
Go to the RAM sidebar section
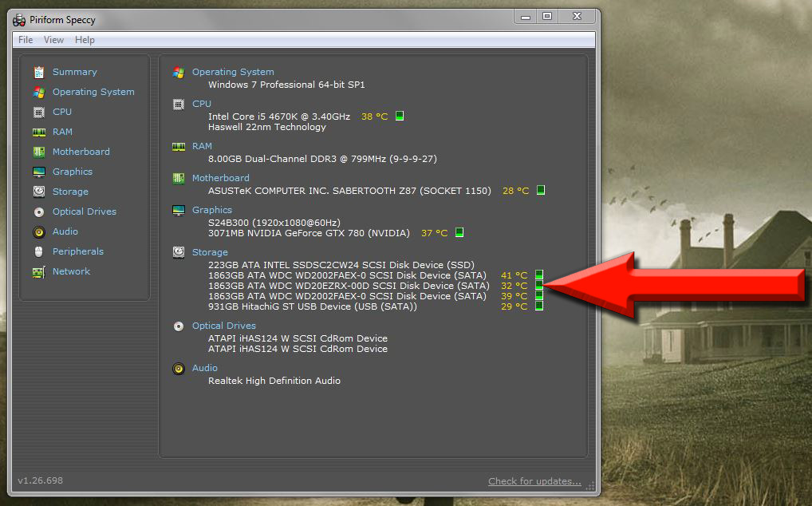click(x=62, y=132)
